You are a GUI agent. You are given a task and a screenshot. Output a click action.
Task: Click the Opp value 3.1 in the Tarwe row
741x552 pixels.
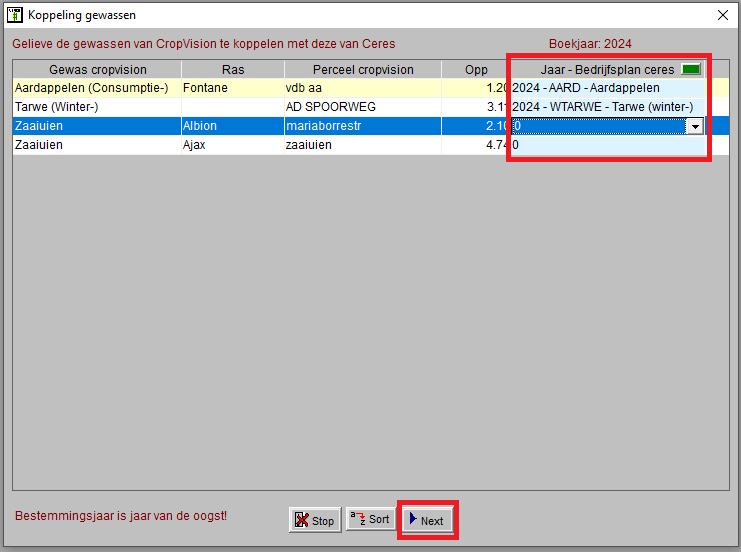(x=476, y=107)
